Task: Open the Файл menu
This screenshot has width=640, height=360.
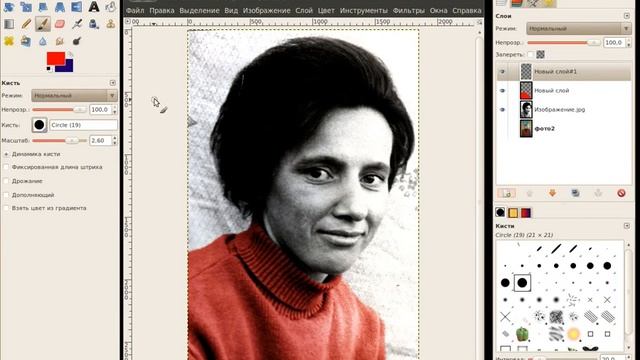Action: coord(135,11)
